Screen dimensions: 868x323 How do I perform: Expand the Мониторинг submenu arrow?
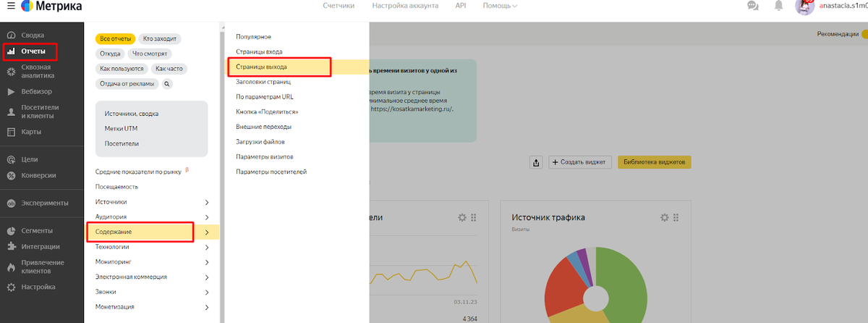[x=207, y=261]
